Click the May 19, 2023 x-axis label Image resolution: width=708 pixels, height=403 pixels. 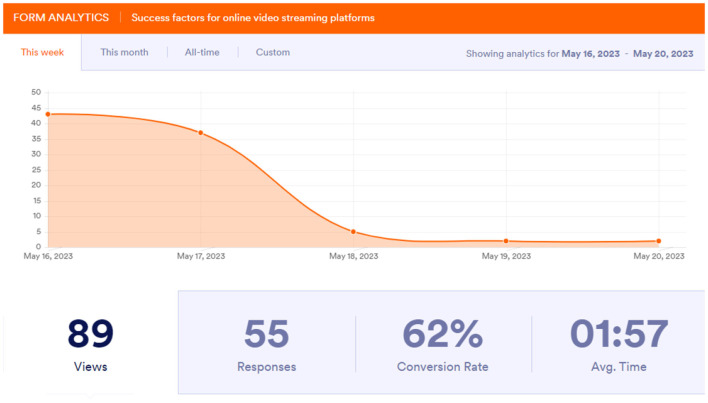point(506,257)
